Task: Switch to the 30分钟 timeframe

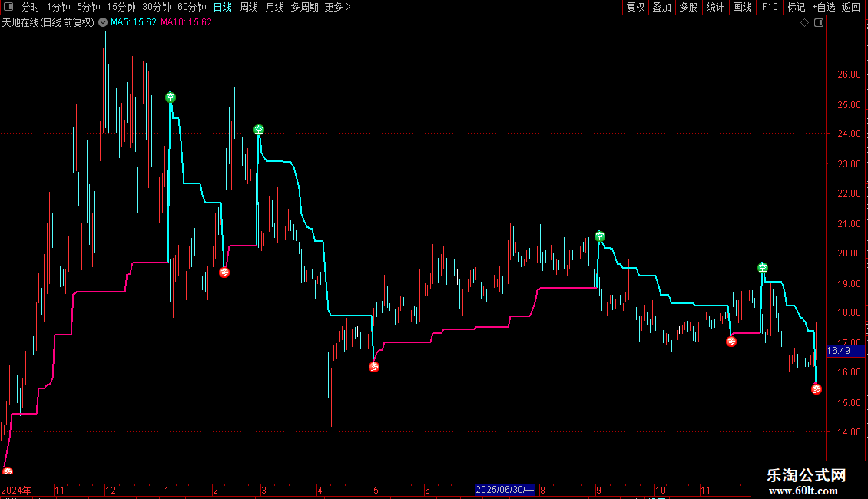Action: click(x=157, y=7)
